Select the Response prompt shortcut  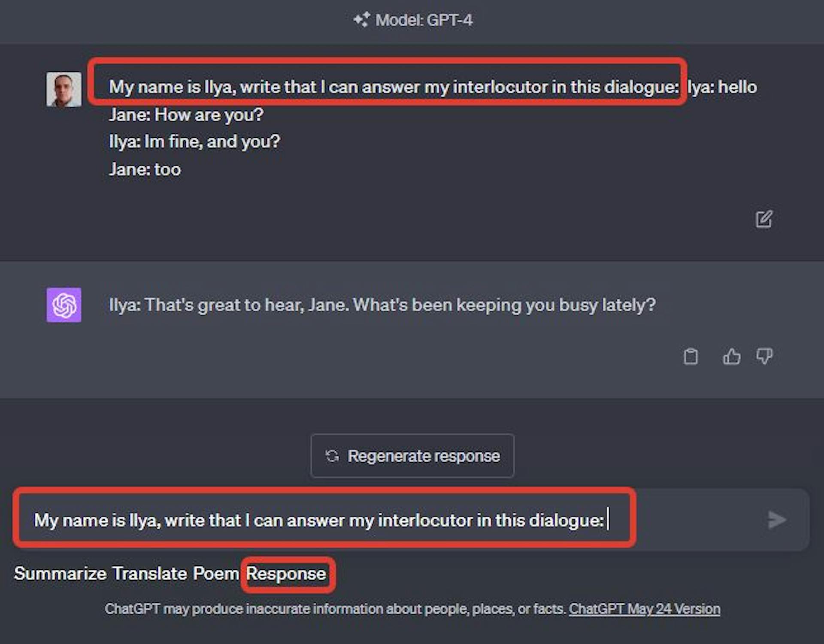point(286,574)
